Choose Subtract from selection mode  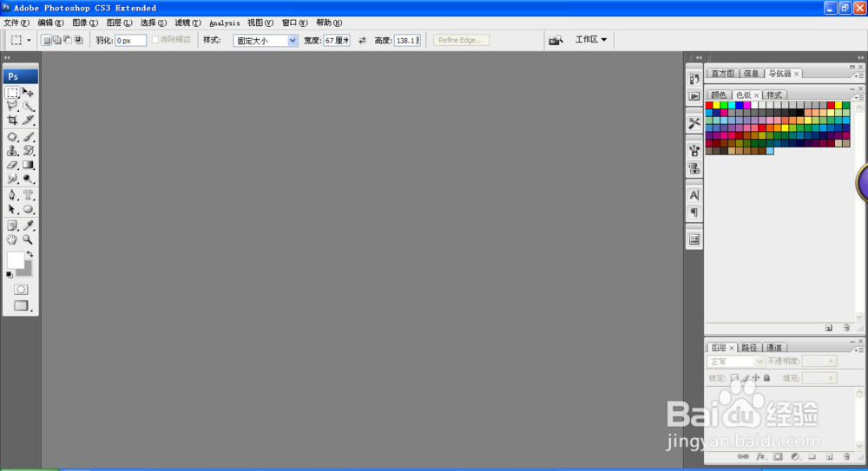[x=68, y=40]
